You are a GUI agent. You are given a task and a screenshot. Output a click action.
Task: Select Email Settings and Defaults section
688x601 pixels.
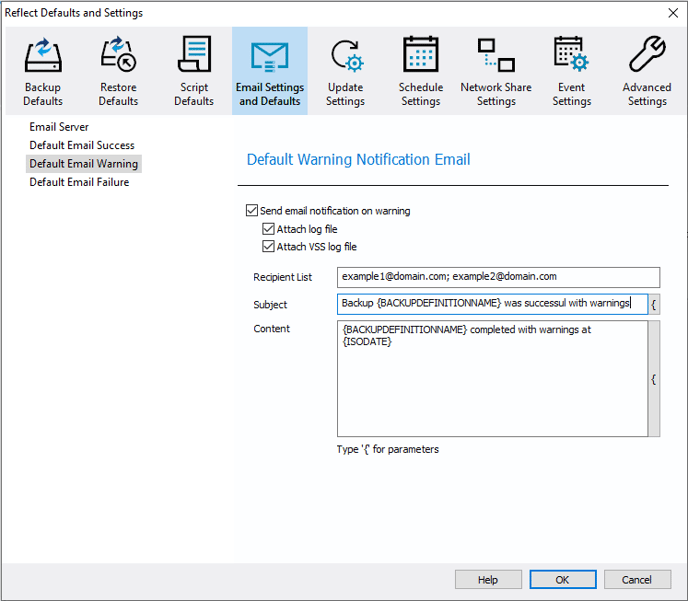(x=269, y=71)
